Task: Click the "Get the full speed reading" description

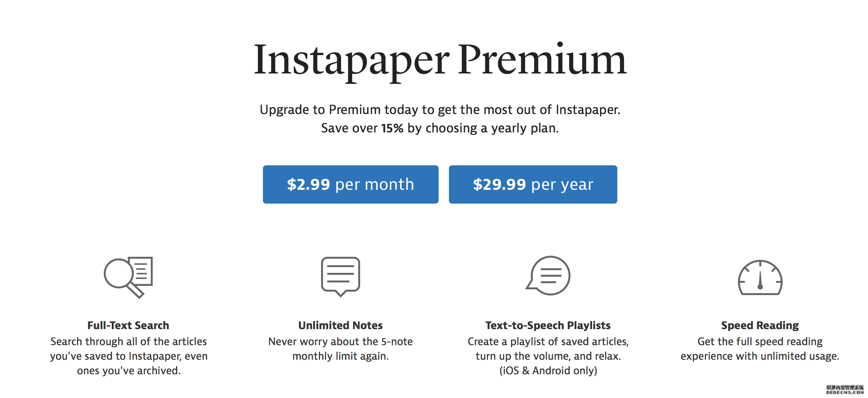Action: 760,341
